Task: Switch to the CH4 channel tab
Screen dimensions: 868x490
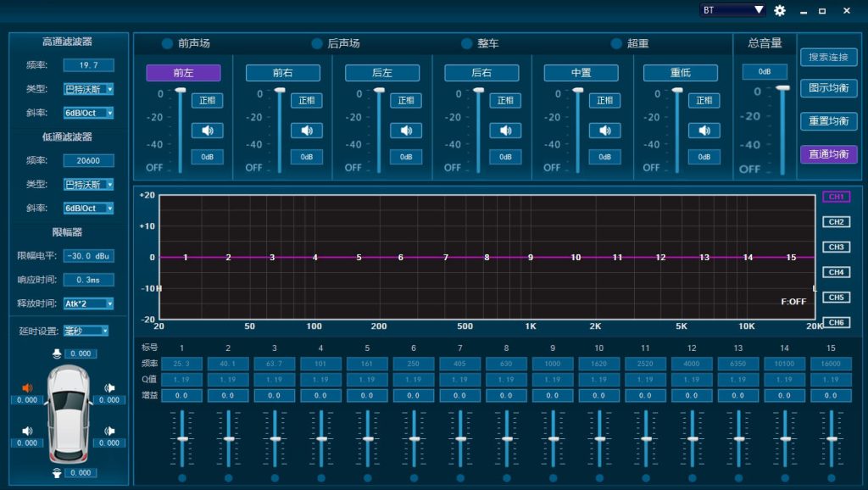Action: 836,272
